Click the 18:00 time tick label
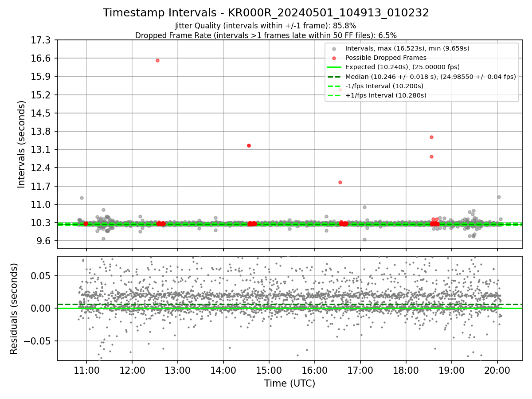The height and width of the screenshot is (399, 532). 406,371
